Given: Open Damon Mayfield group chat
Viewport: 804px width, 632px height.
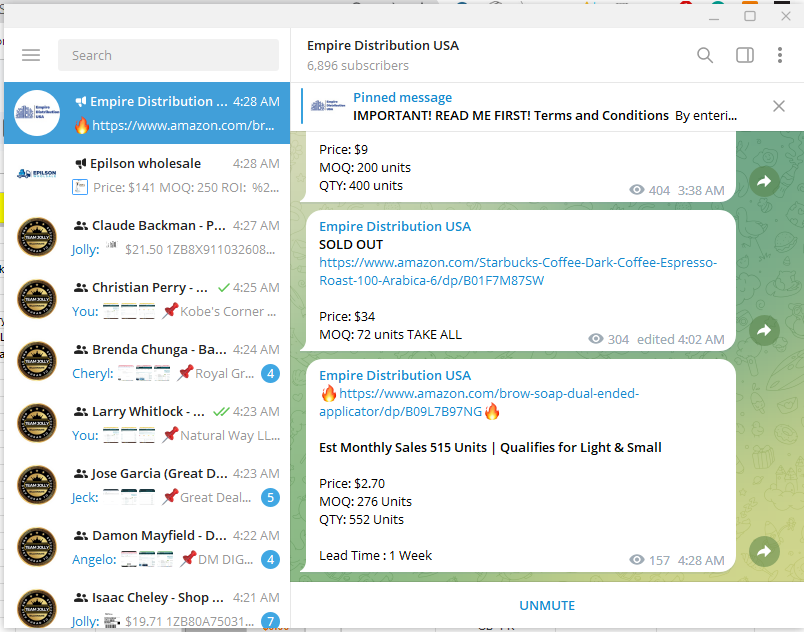Looking at the screenshot, I should tap(147, 547).
